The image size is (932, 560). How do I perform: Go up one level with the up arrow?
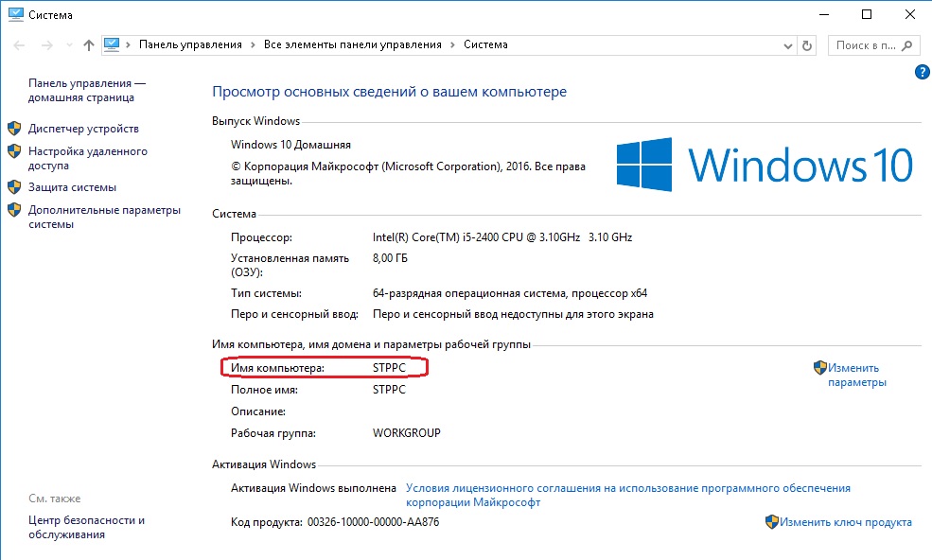(x=89, y=45)
